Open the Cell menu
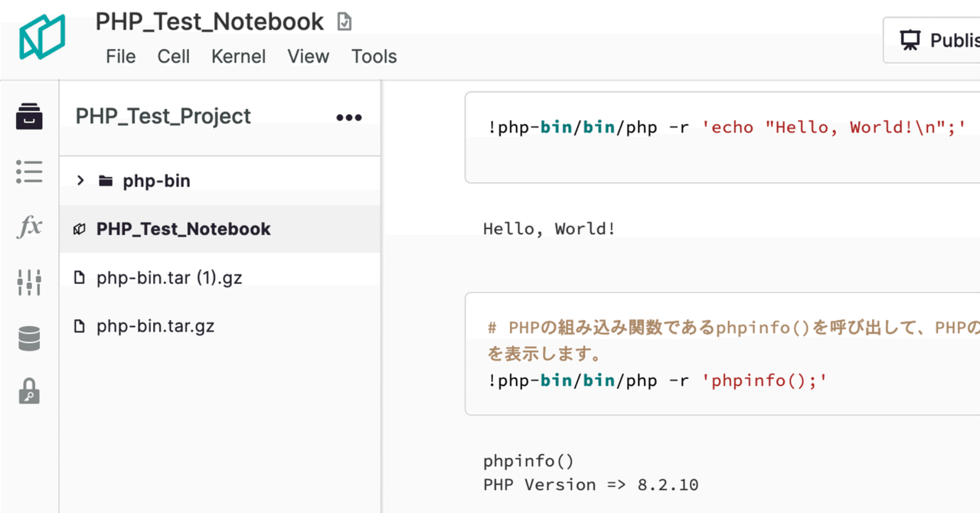Screen dimensions: 980x513 173,56
